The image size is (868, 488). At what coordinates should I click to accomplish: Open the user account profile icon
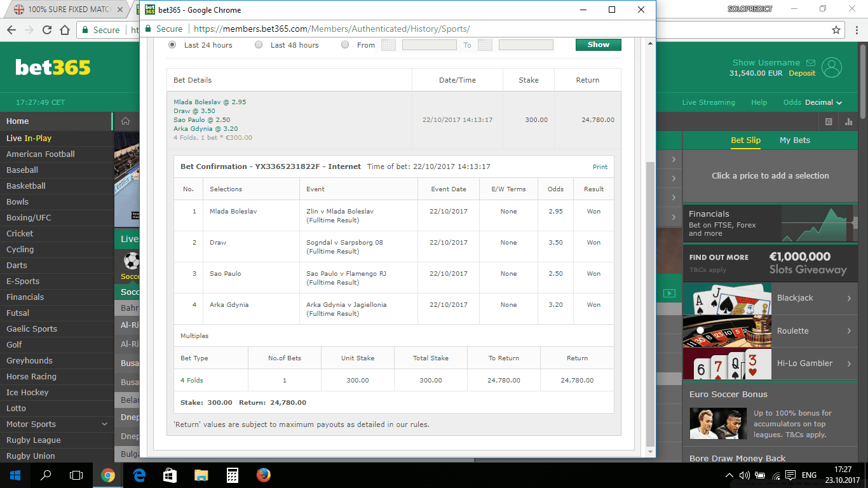click(832, 67)
